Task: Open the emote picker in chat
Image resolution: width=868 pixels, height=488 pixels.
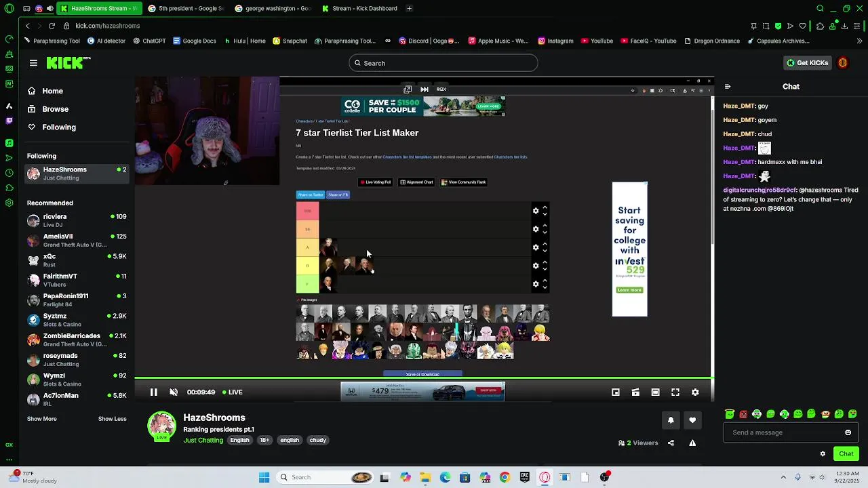Action: click(848, 432)
